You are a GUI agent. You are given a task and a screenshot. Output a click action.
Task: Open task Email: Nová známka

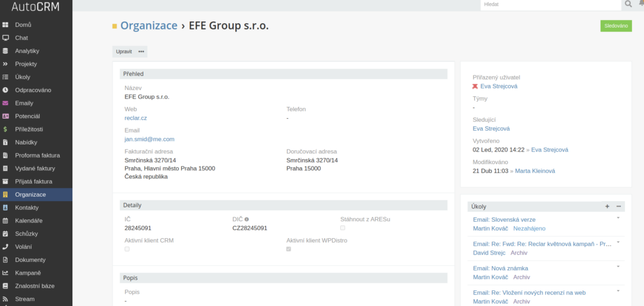pos(500,268)
